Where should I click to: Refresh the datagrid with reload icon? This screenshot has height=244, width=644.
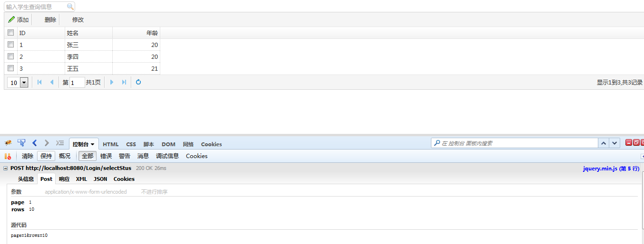click(x=138, y=82)
